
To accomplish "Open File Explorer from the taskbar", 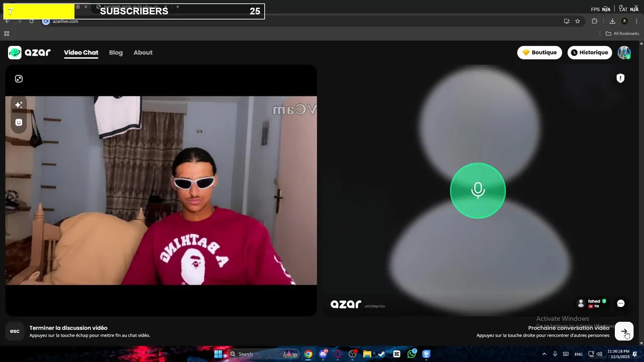I will 367,354.
